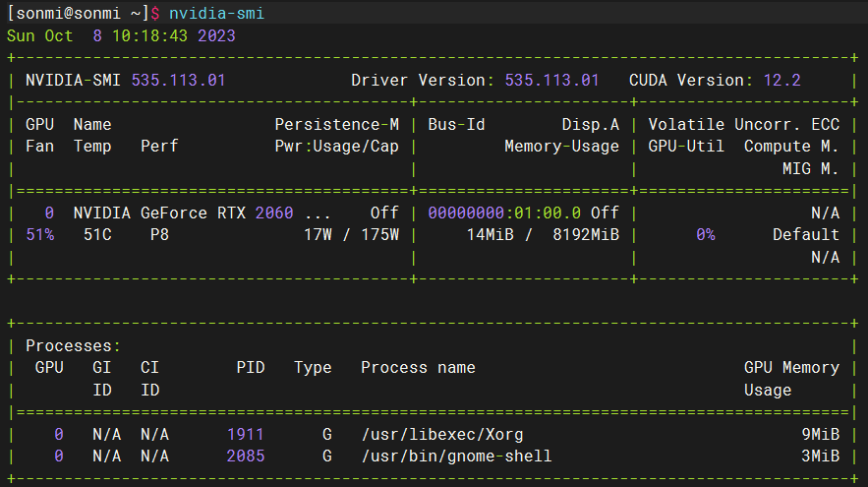Click the process path /usr/libexec/Xorg
868x487 pixels.
(x=442, y=435)
